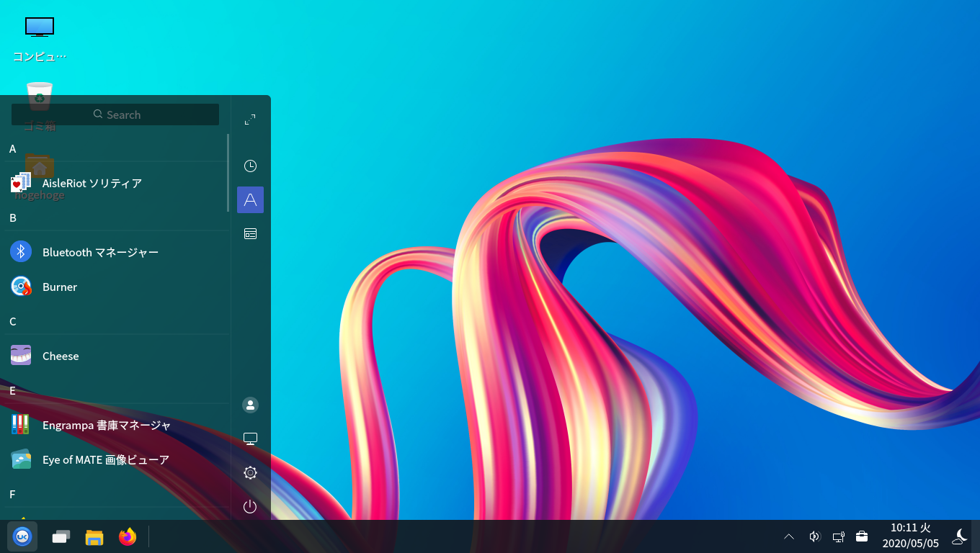Select alphabetical sorting A icon
Viewport: 980px width, 553px height.
pos(250,200)
